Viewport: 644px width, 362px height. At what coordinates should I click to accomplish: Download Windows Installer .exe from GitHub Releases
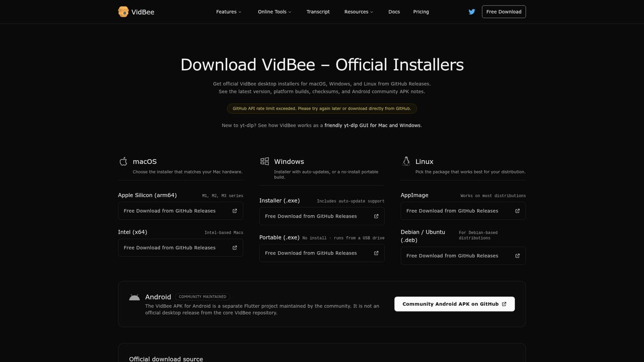(x=322, y=216)
